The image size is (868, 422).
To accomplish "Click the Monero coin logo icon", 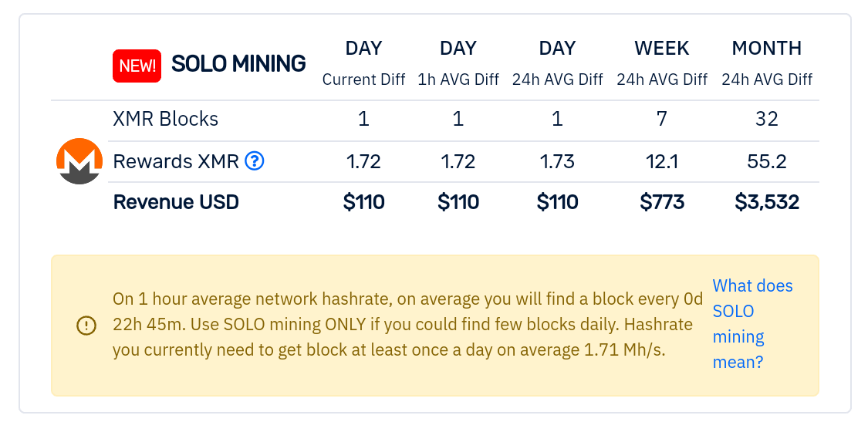I will [x=79, y=161].
